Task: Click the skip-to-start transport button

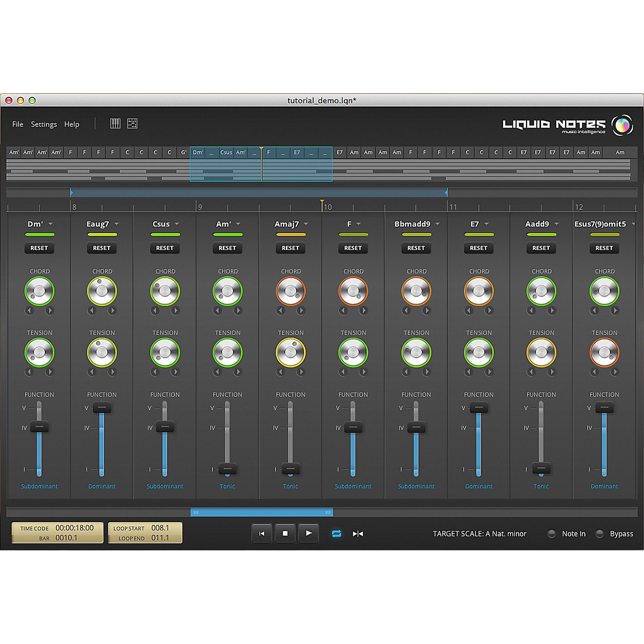Action: tap(262, 534)
